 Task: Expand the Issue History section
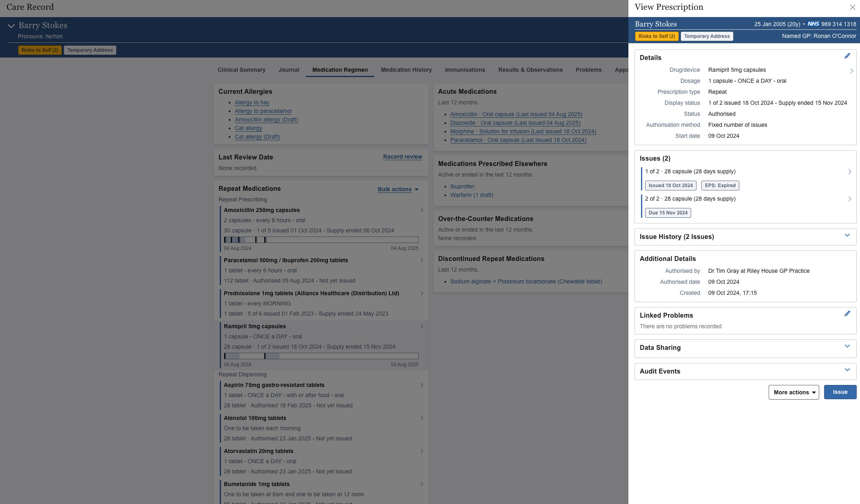click(x=847, y=237)
